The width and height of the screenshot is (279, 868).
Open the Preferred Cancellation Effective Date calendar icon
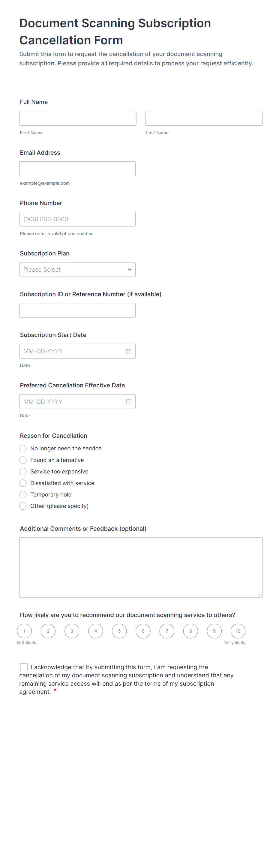click(128, 402)
